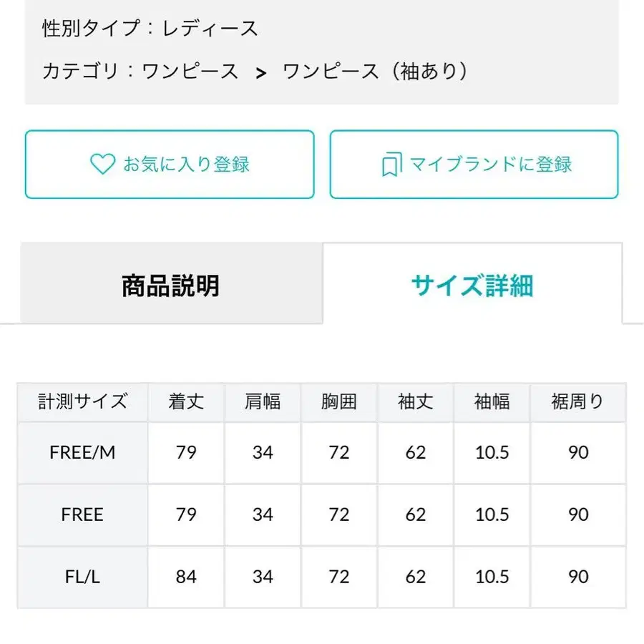644x644 pixels.
Task: Switch to the サイズ詳細 tab
Action: coord(472,284)
